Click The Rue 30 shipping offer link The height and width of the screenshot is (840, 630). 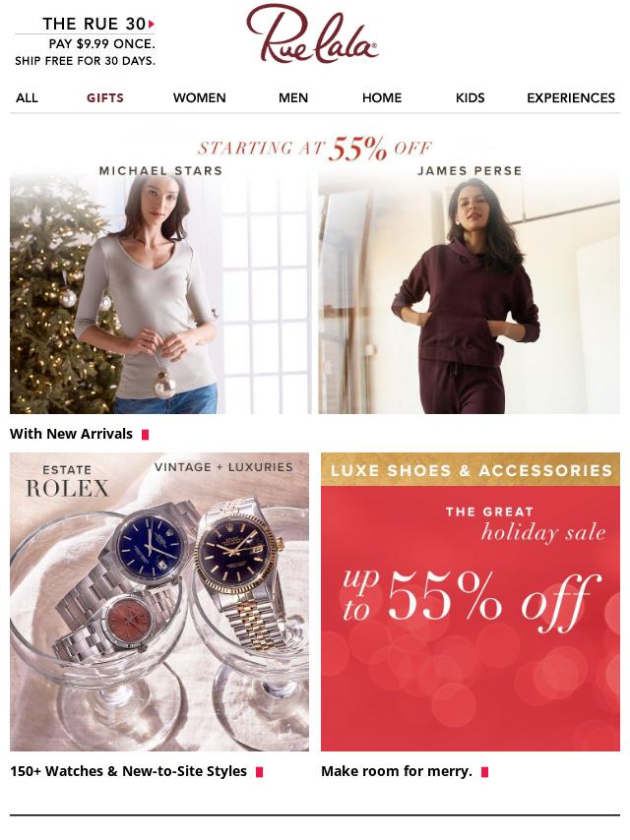(x=86, y=41)
